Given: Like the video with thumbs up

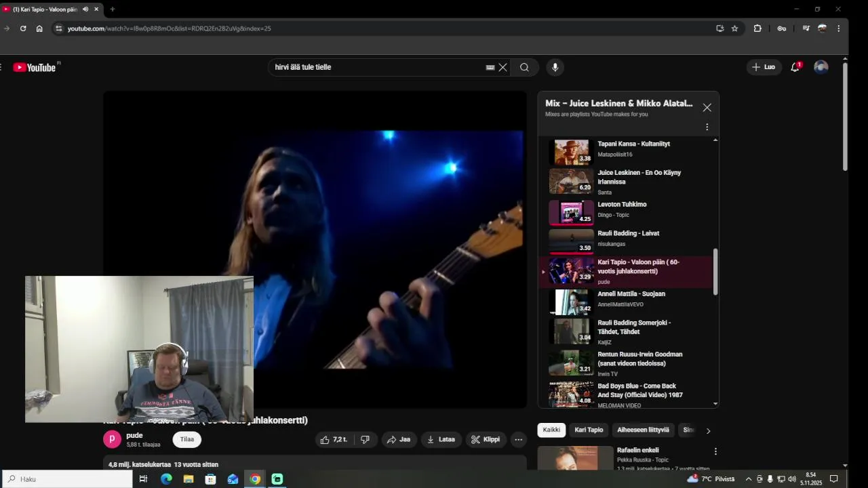Looking at the screenshot, I should [334, 439].
